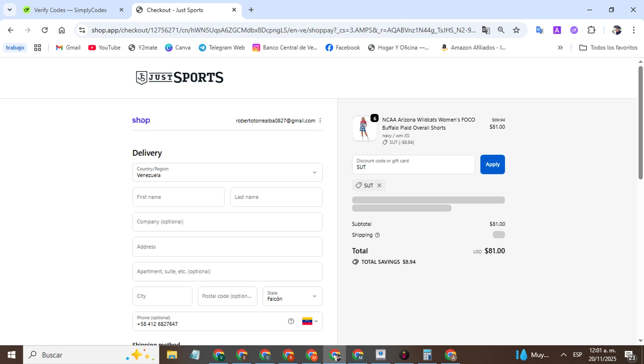Focus the Address field
This screenshot has width=644, height=364.
click(x=227, y=247)
